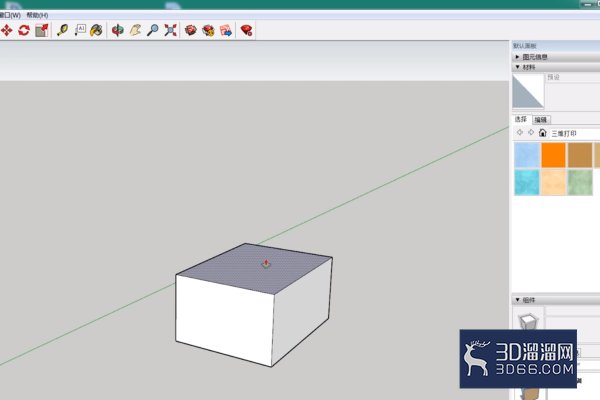The image size is (600, 400).
Task: Select the Orbit tool
Action: [118, 30]
